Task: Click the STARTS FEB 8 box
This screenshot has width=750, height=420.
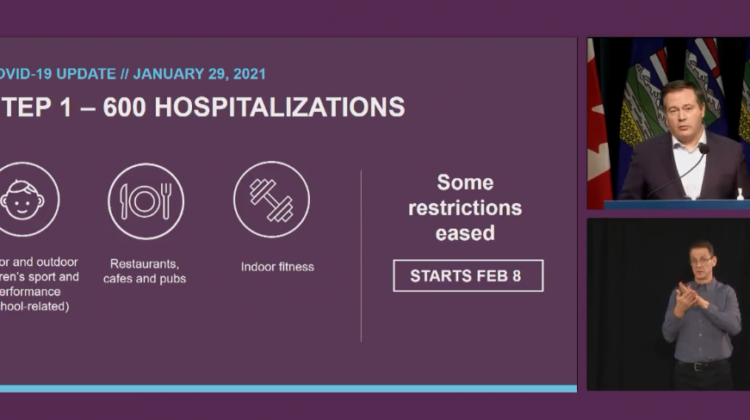Action: tap(468, 276)
